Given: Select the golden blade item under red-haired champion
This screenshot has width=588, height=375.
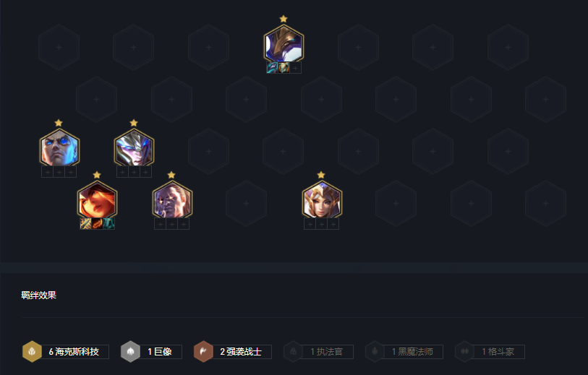Looking at the screenshot, I should tap(85, 224).
